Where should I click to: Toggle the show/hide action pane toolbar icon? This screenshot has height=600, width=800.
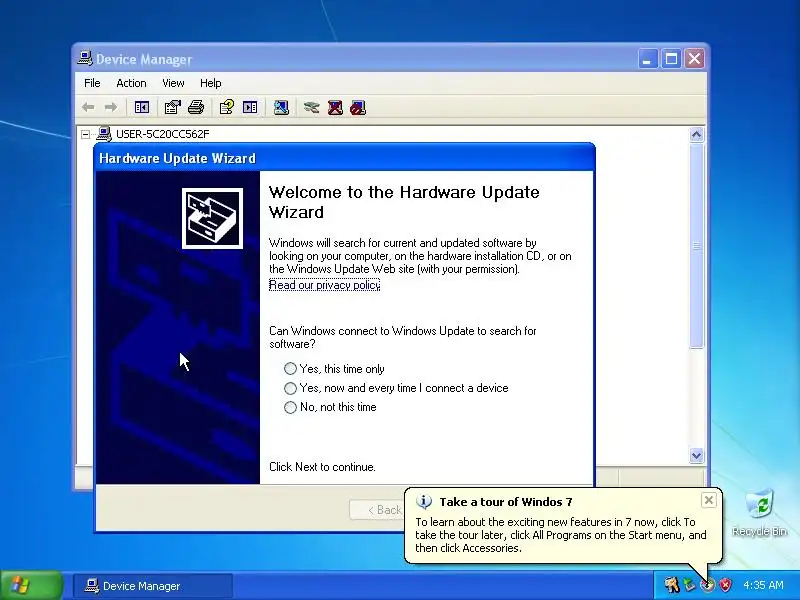pyautogui.click(x=250, y=108)
